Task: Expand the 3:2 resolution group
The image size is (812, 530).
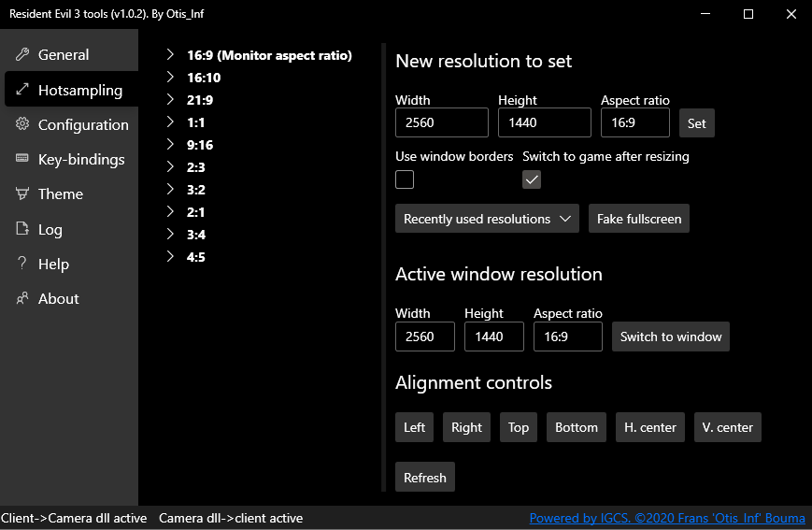Action: click(x=170, y=189)
